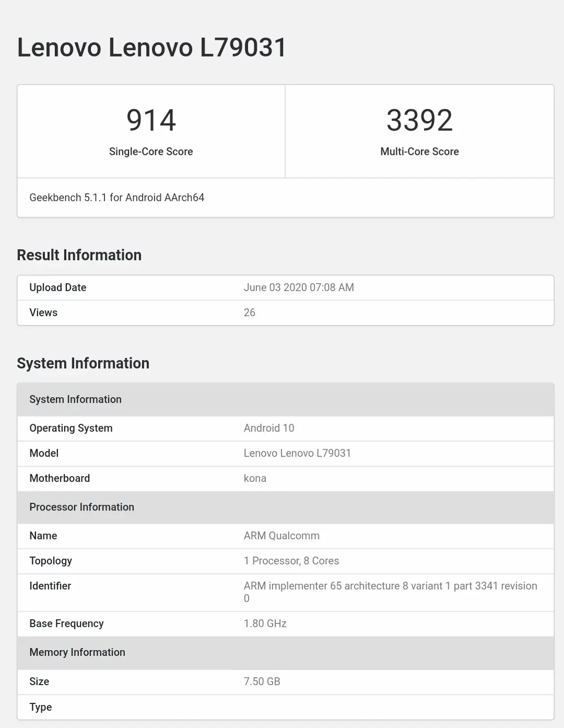Click the 'Operating System' row label
Screen dimensions: 564x728
[71, 428]
